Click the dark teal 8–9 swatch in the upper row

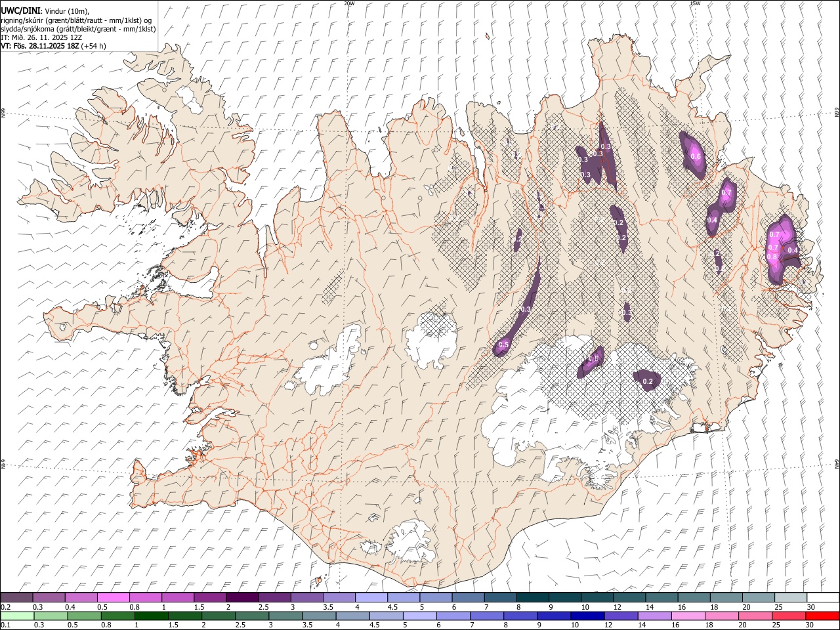coord(532,597)
